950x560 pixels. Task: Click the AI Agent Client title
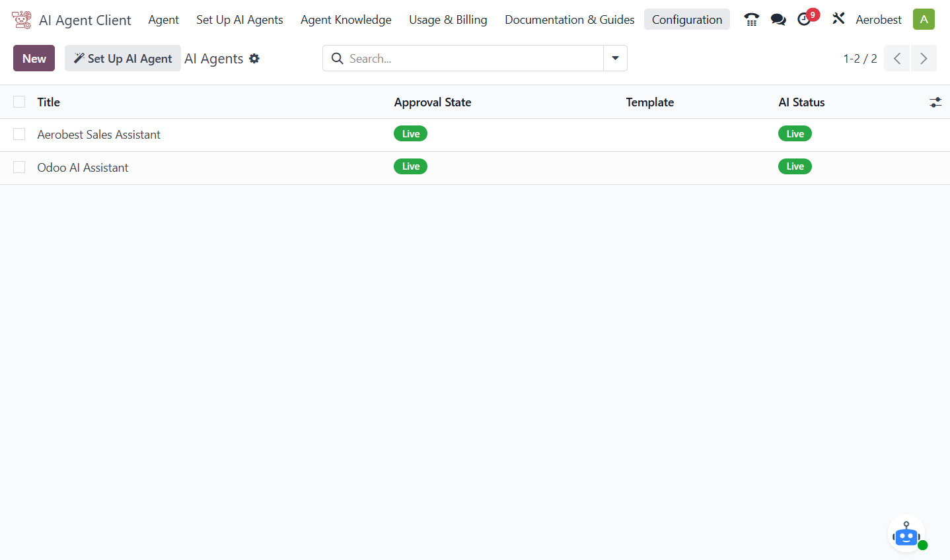click(85, 20)
